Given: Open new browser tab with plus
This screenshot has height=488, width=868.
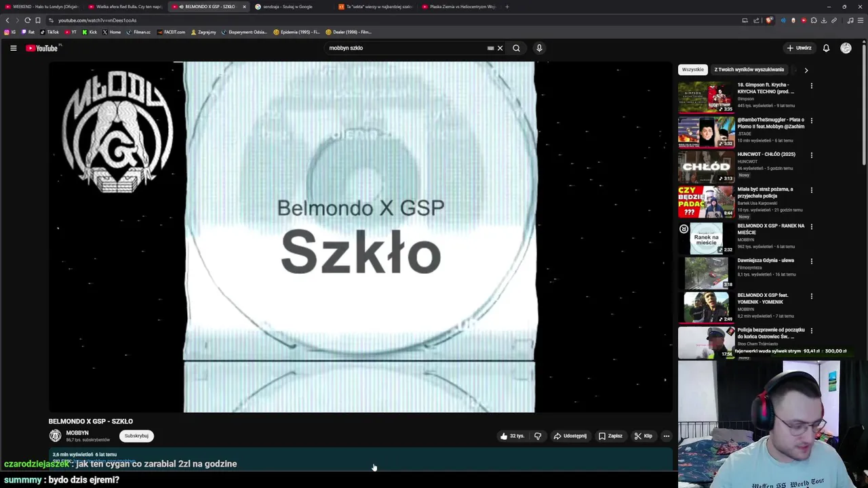Looking at the screenshot, I should 507,7.
